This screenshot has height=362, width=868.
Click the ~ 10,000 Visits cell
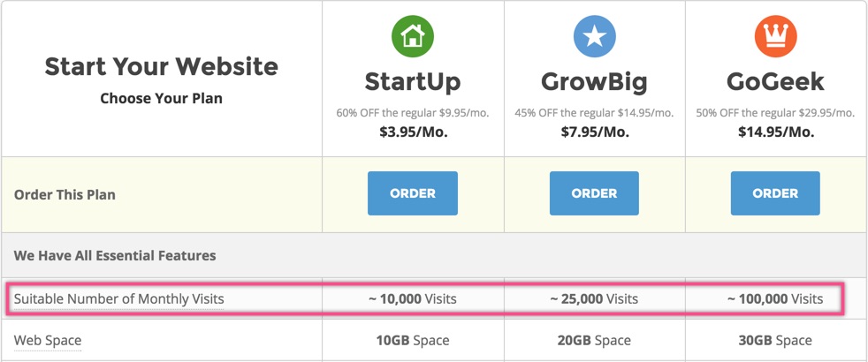point(413,299)
